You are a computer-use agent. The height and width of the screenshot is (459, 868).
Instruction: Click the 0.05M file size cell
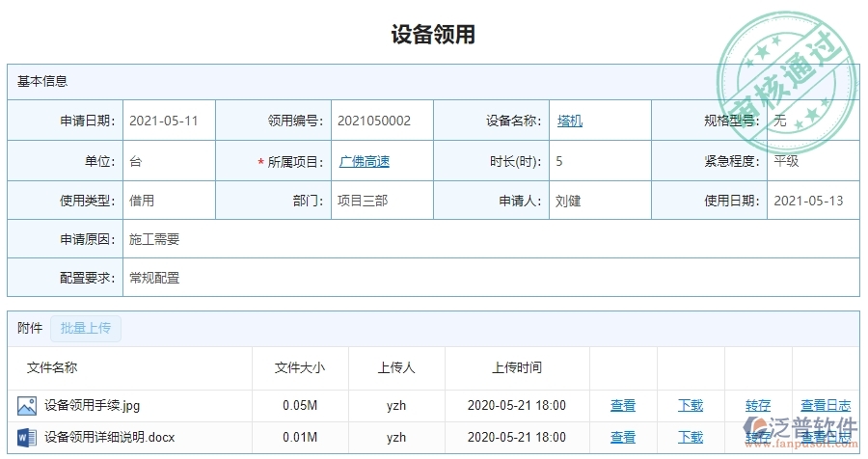(x=300, y=406)
